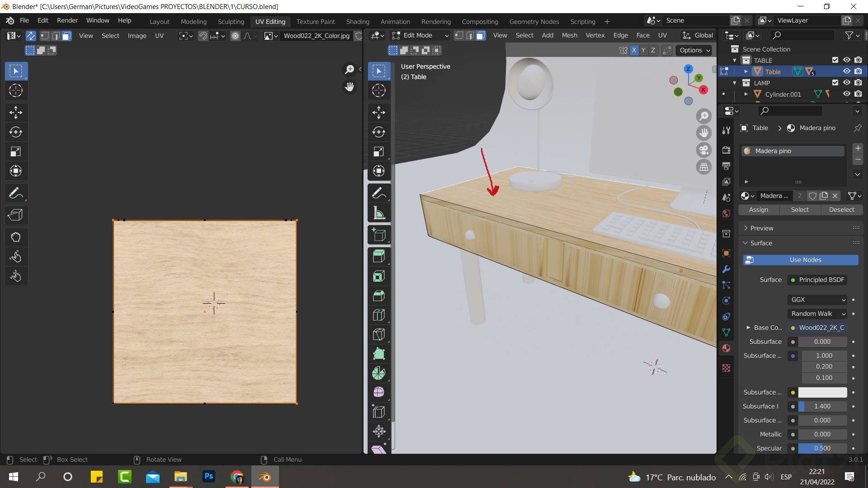
Task: Uncheck the LAMP collection checkbox
Action: point(835,83)
